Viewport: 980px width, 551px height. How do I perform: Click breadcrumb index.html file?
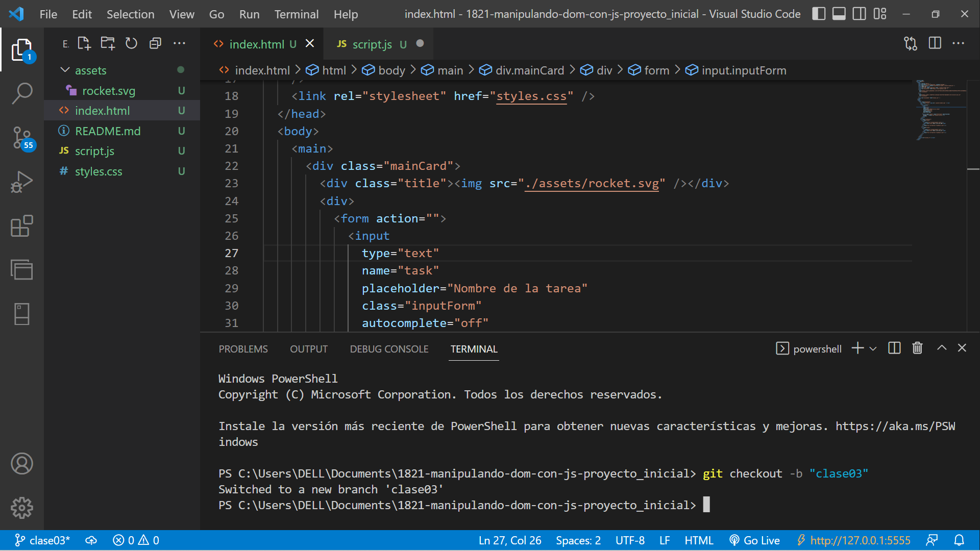point(255,70)
